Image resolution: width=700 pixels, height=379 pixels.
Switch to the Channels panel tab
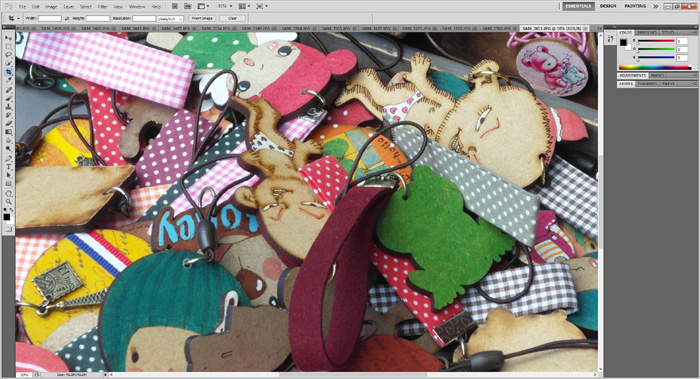click(647, 83)
